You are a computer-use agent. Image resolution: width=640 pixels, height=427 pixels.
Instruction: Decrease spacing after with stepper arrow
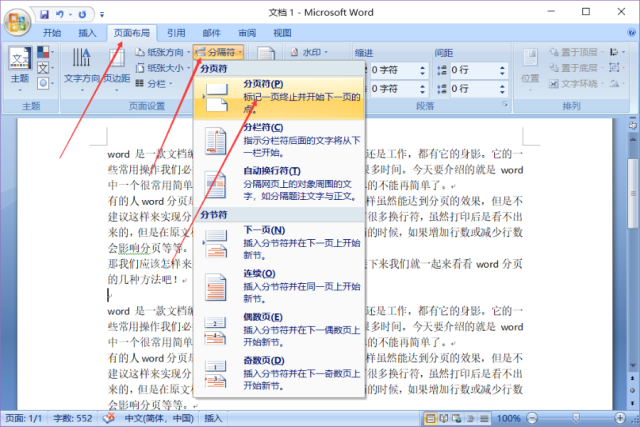click(x=502, y=93)
